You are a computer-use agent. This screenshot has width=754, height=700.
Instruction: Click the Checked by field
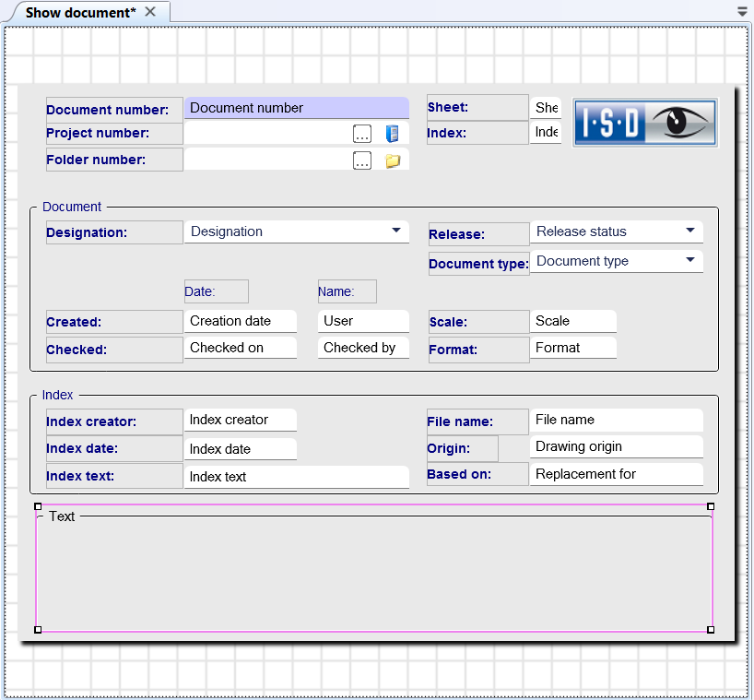point(363,348)
